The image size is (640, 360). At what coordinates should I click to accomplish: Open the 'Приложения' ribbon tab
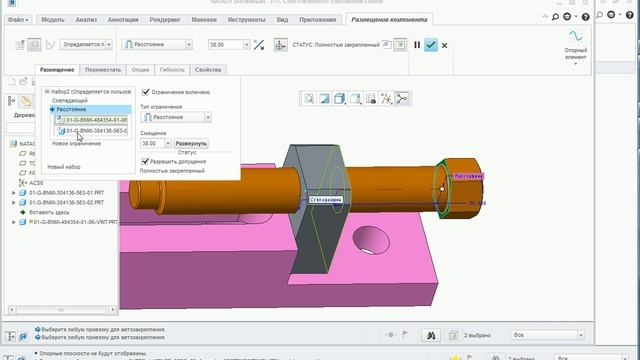click(318, 20)
